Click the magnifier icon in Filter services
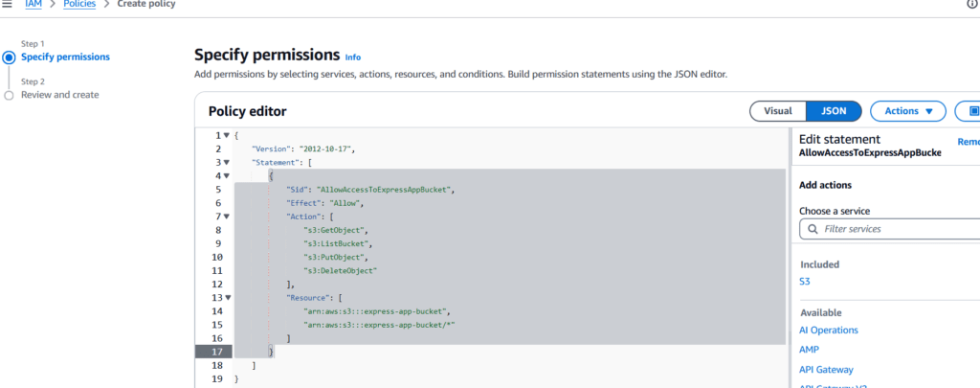The width and height of the screenshot is (980, 388). (x=813, y=229)
